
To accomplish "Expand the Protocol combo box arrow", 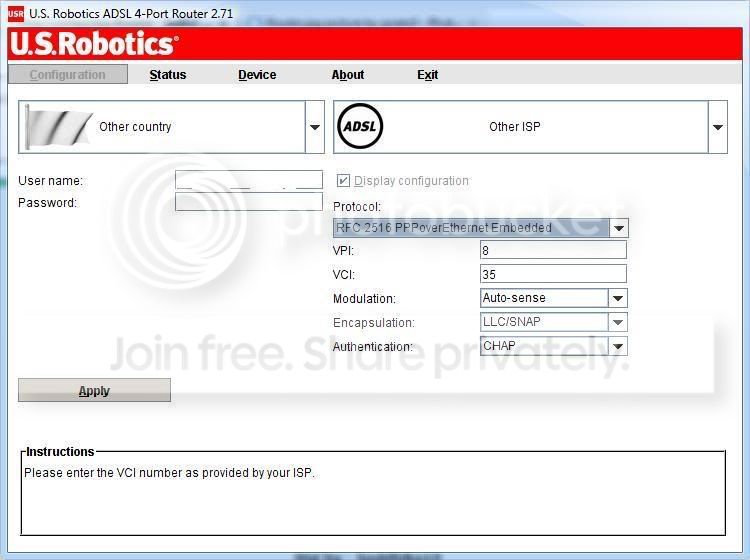I will [x=618, y=228].
